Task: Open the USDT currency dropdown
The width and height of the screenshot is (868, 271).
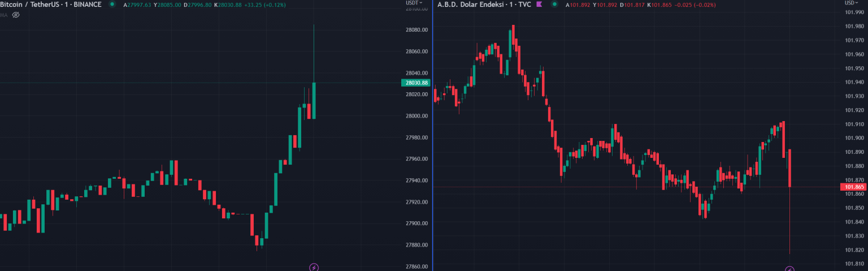Action: point(414,3)
